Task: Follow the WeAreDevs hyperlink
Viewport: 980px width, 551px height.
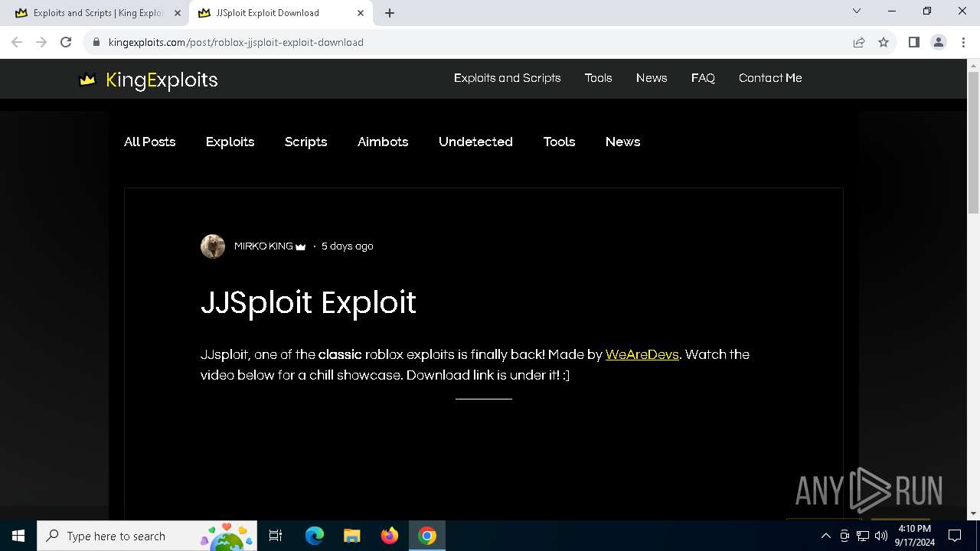Action: coord(642,354)
